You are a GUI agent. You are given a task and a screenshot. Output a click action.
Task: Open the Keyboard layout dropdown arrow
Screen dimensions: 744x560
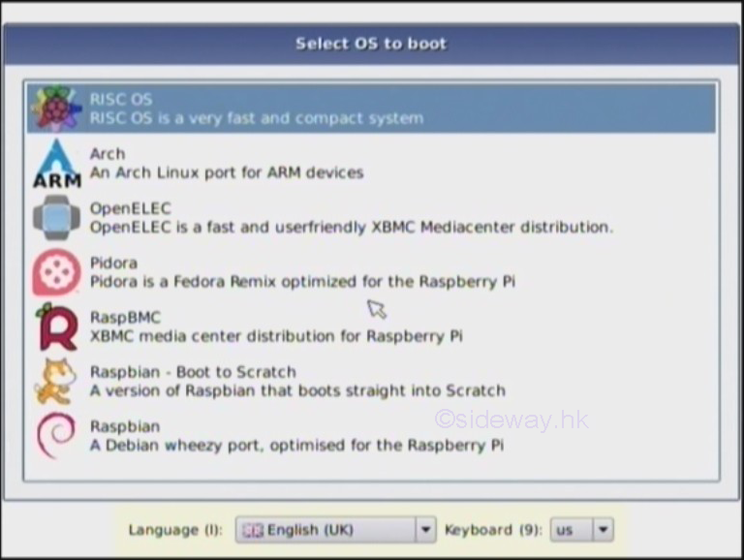pyautogui.click(x=603, y=530)
